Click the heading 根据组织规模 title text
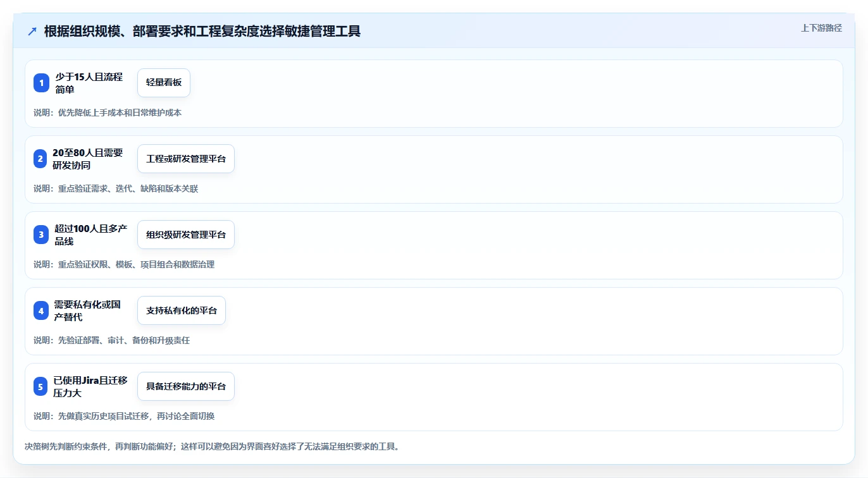 pos(202,31)
